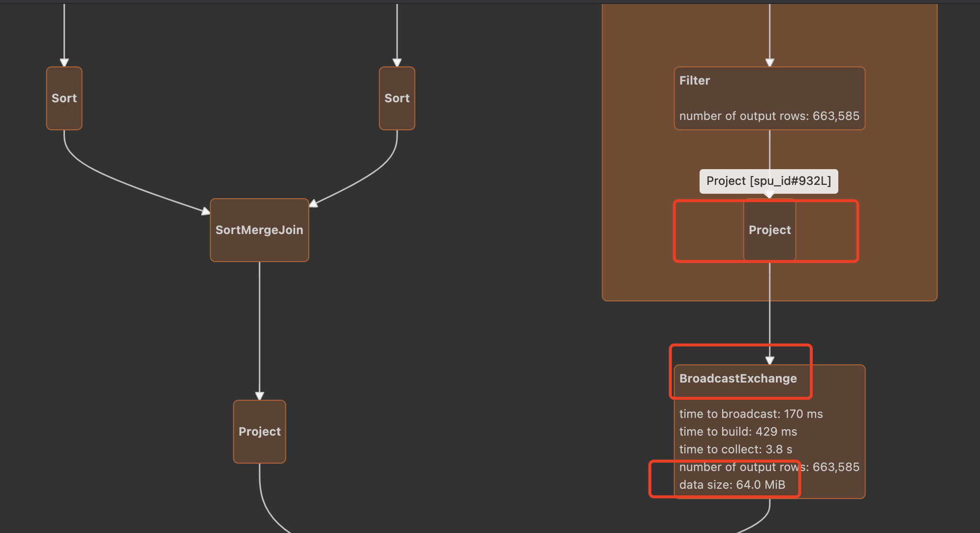
Task: Click the Project node under Filter
Action: pyautogui.click(x=769, y=230)
